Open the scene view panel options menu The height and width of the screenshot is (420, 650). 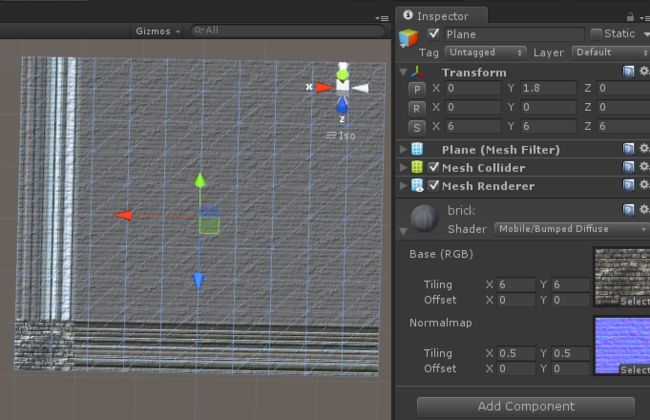tap(382, 19)
